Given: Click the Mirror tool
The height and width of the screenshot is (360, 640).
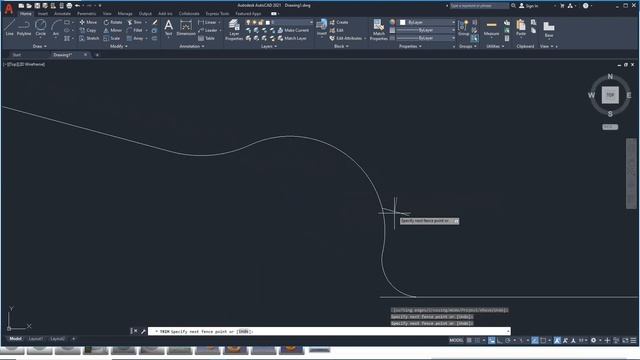Looking at the screenshot, I should (113, 30).
